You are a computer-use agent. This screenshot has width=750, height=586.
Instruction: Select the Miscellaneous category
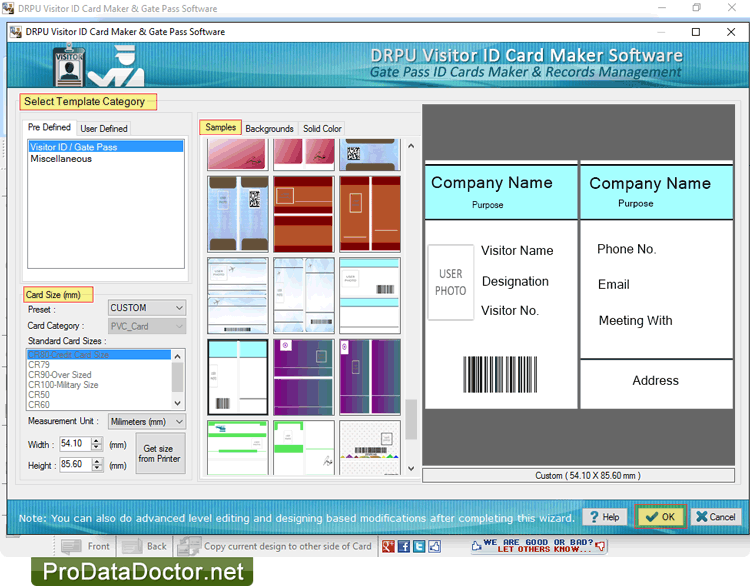(61, 158)
